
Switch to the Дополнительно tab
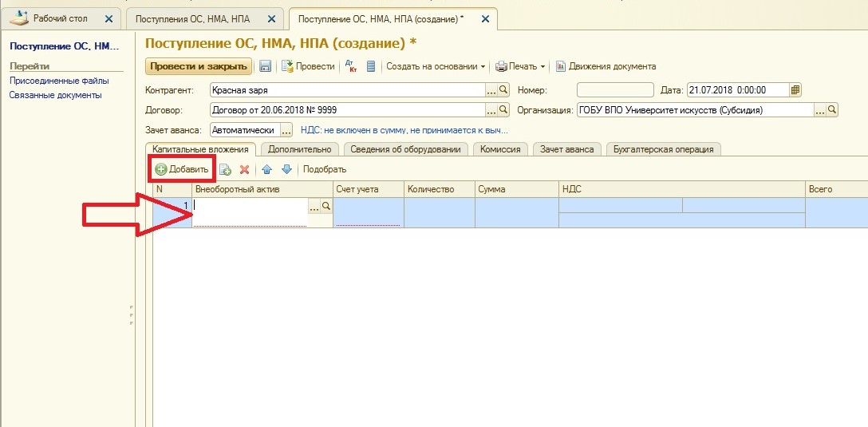(299, 148)
